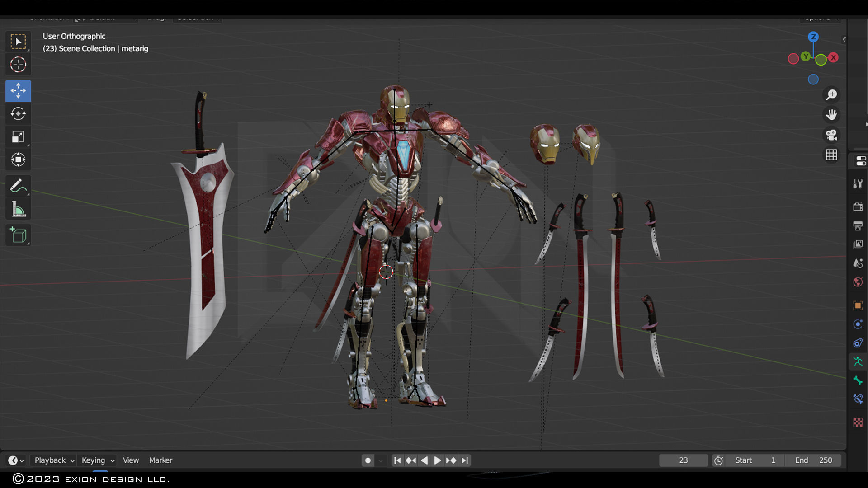Select the Move tool
Image resolution: width=868 pixels, height=488 pixels.
point(18,91)
